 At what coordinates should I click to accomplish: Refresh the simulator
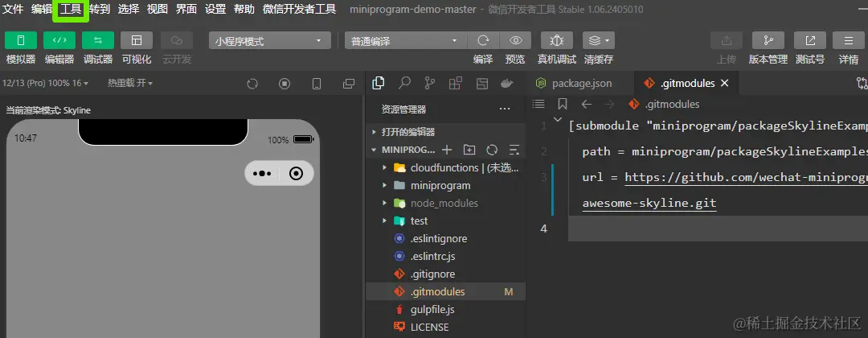tap(252, 84)
